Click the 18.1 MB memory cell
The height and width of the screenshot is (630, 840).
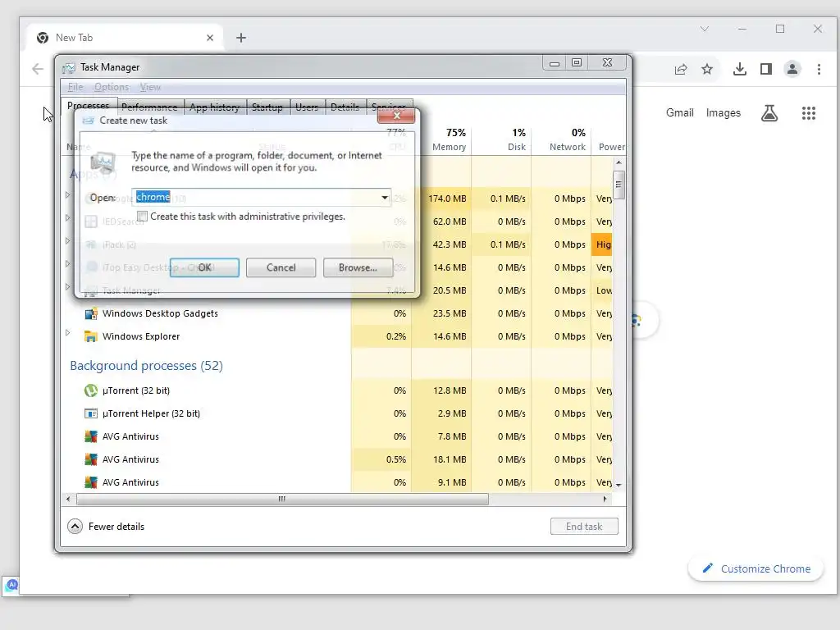click(x=442, y=459)
